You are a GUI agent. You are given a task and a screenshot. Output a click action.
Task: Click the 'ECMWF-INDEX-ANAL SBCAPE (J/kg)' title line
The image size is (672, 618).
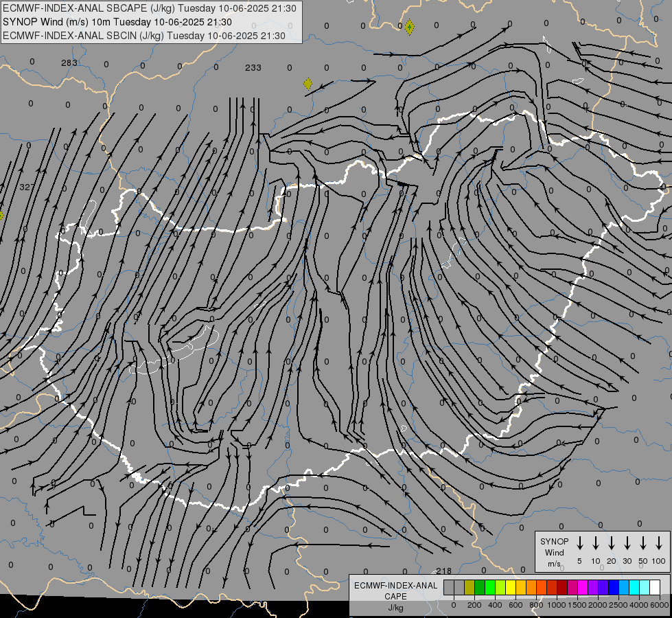(x=149, y=8)
